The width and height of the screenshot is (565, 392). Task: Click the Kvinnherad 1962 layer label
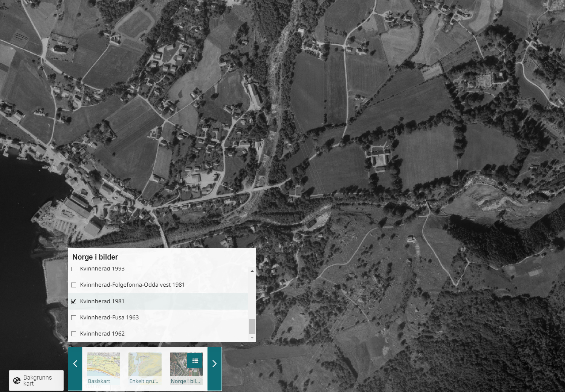pos(102,334)
